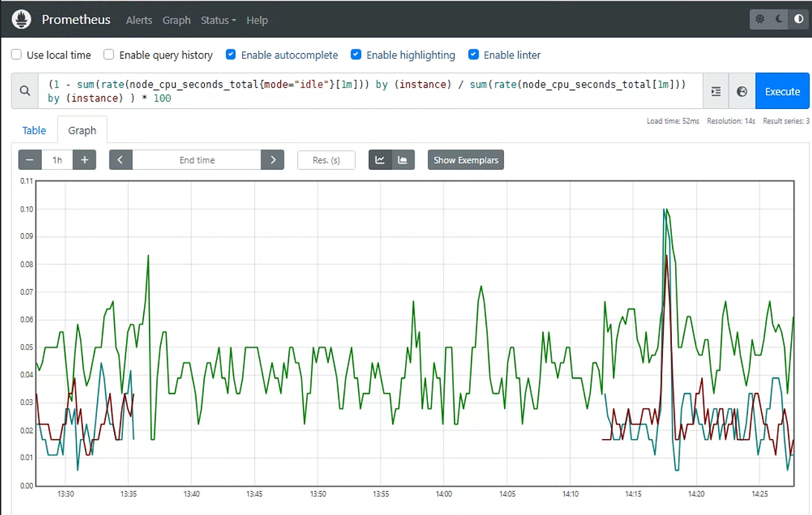The height and width of the screenshot is (515, 812).
Task: Decrease the time range with minus
Action: 30,160
